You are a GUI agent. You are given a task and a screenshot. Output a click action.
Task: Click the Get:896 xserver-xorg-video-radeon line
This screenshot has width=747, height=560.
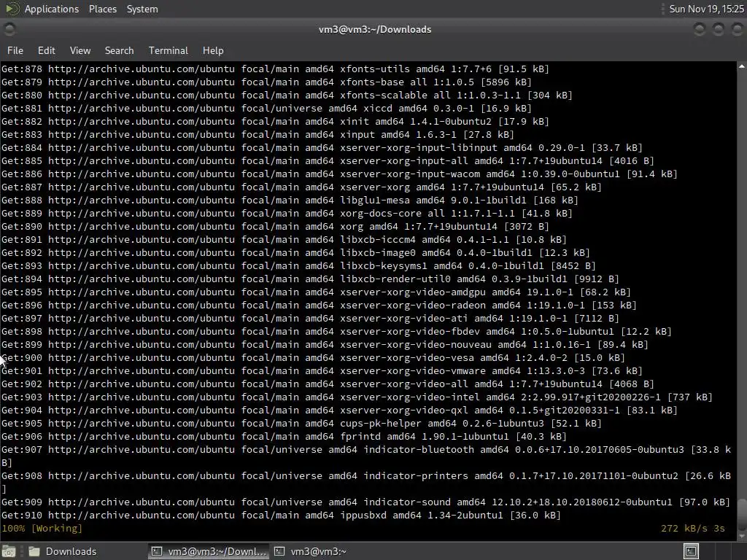(319, 306)
